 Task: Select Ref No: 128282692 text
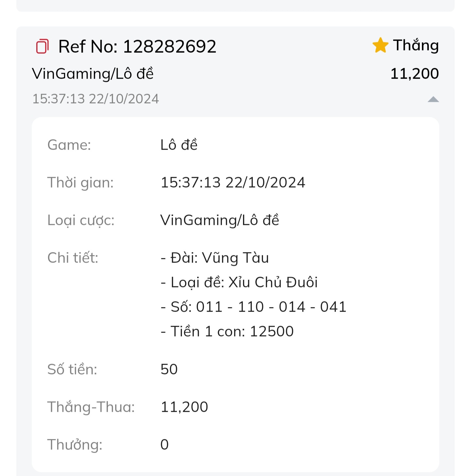[x=137, y=46]
